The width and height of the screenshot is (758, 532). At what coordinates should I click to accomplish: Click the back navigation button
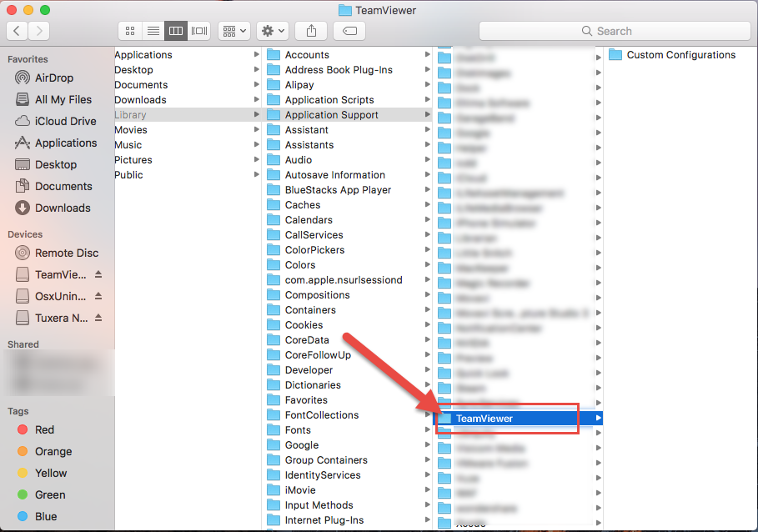tap(17, 31)
